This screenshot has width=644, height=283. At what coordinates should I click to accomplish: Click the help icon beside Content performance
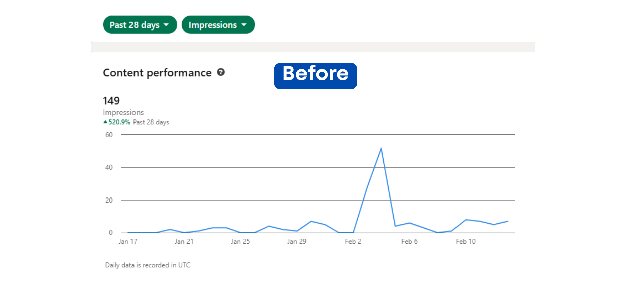[x=221, y=72]
